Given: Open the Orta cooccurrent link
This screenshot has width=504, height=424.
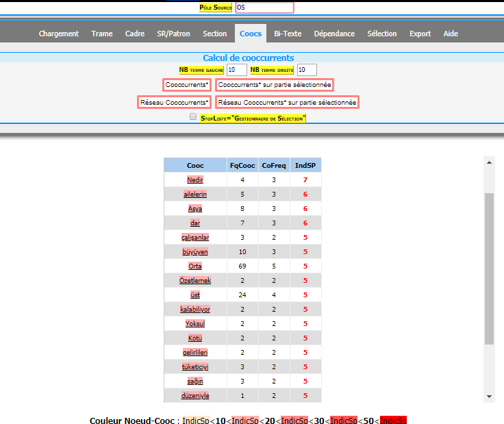Looking at the screenshot, I should pos(195,266).
